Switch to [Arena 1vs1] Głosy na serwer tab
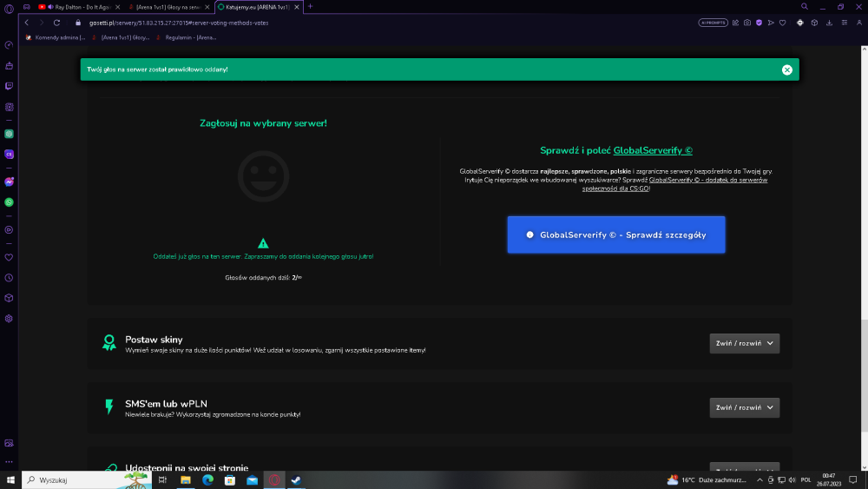 point(168,7)
